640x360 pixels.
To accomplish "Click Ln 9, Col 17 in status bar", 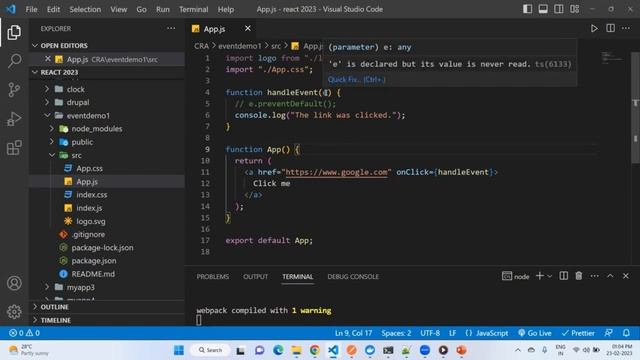I will click(353, 333).
